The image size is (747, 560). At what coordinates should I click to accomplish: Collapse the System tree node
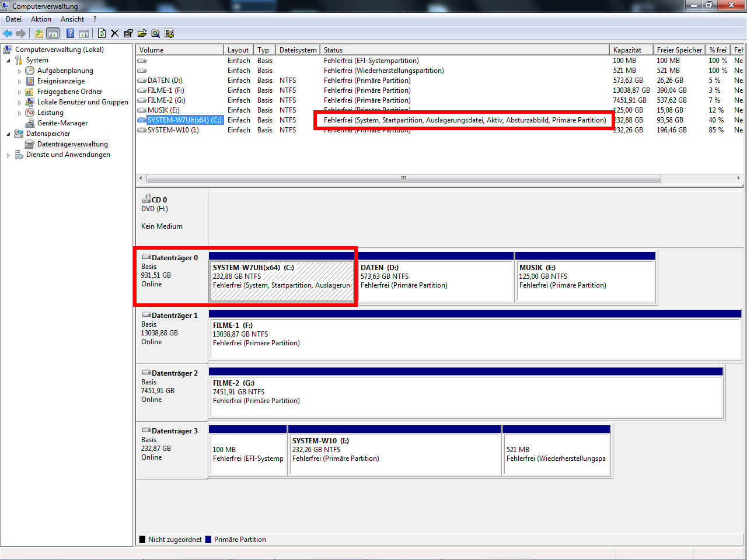(8, 61)
